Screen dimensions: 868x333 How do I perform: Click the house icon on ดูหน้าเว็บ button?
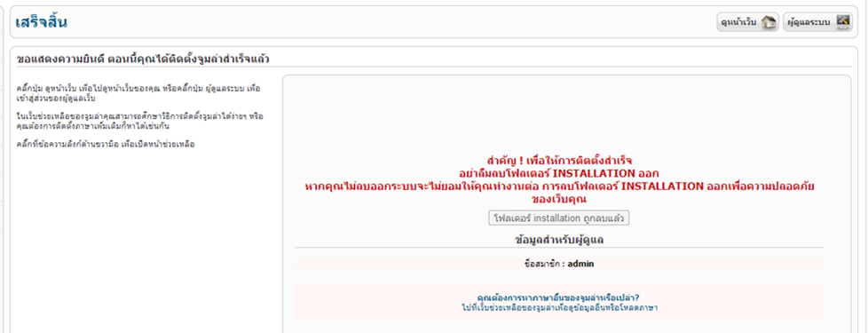coord(769,23)
